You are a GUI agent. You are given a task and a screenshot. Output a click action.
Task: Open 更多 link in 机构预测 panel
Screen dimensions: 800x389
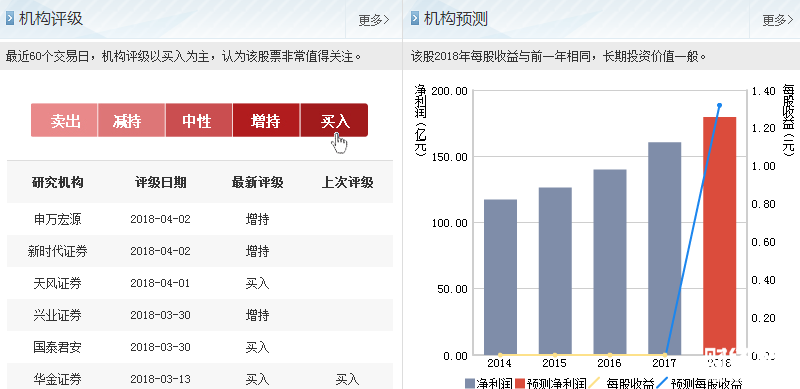pyautogui.click(x=778, y=20)
